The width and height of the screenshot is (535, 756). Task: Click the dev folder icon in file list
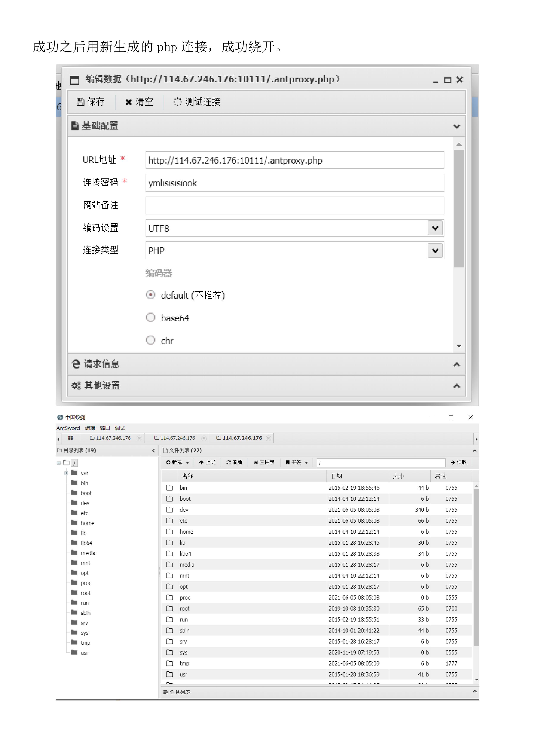170,510
